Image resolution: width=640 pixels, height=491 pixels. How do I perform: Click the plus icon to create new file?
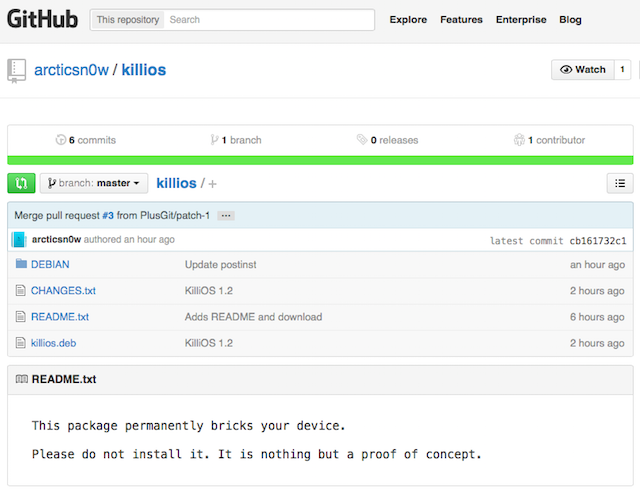pyautogui.click(x=212, y=184)
